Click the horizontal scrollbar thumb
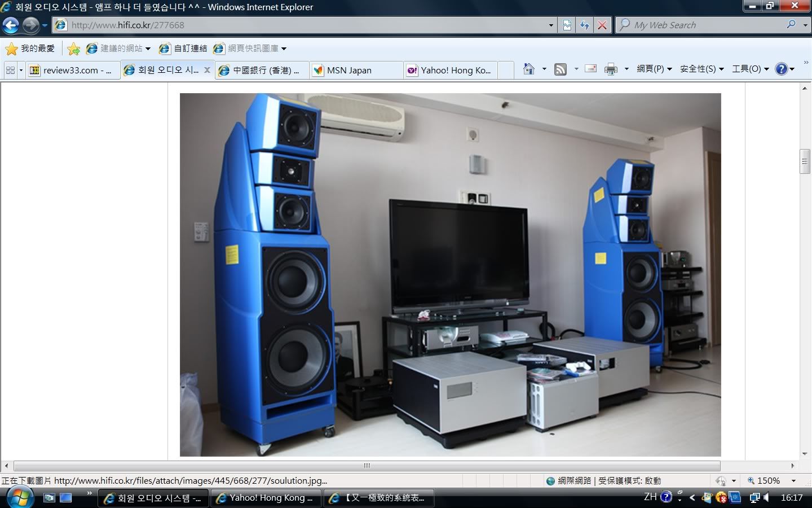 coord(367,466)
